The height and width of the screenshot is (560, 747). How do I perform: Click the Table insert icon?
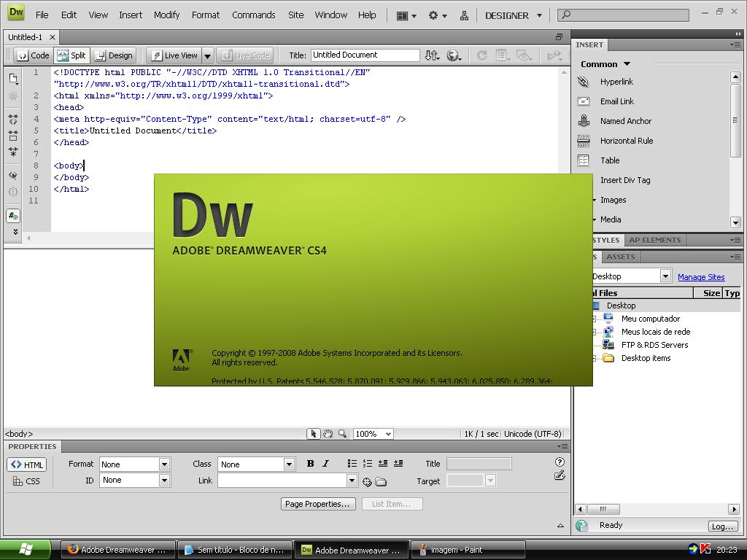click(583, 160)
